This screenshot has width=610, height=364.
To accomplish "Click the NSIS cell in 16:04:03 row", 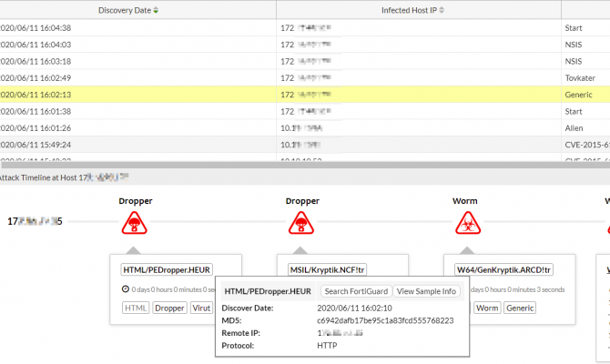I will point(574,45).
